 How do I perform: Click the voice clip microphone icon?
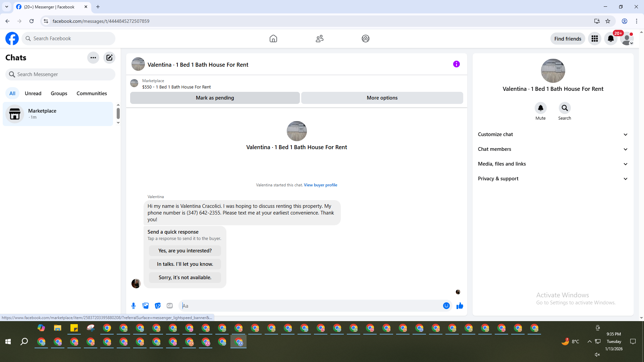tap(133, 306)
